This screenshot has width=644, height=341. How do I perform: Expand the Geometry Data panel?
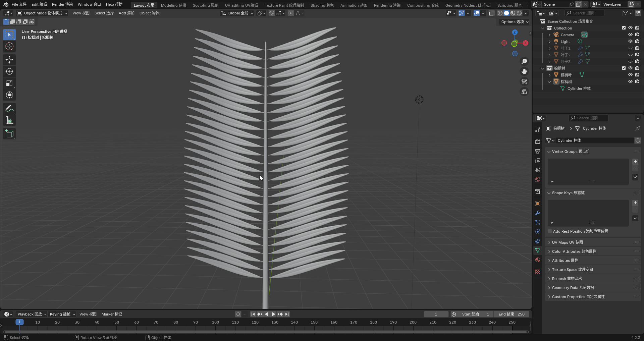pyautogui.click(x=573, y=288)
